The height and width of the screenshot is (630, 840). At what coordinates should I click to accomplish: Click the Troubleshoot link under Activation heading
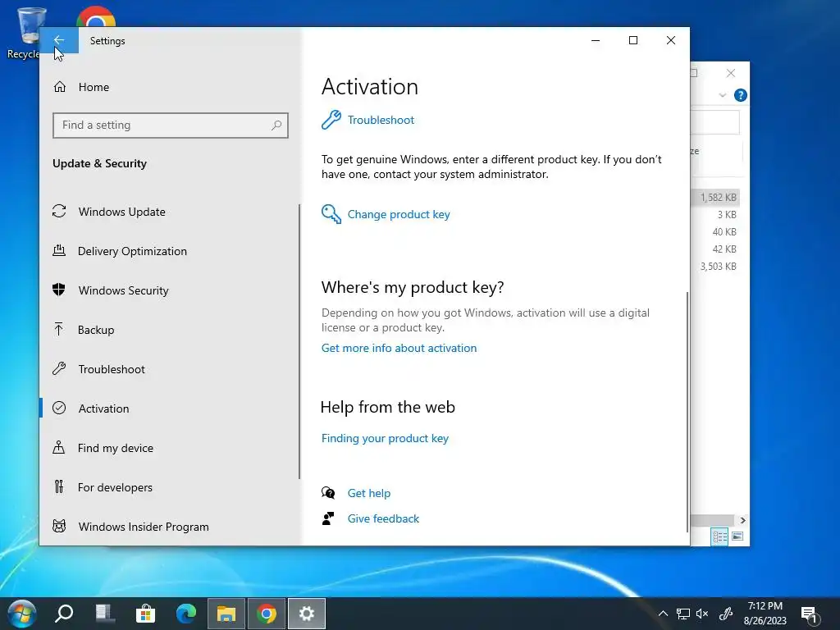click(x=381, y=120)
